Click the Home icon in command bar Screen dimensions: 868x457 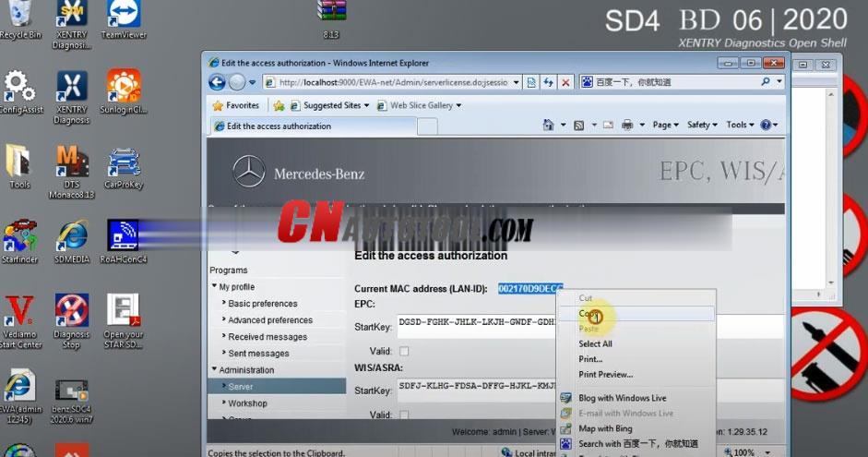point(548,126)
